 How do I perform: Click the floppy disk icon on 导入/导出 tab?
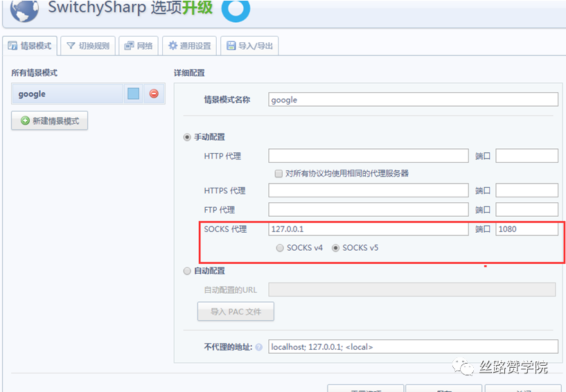231,46
